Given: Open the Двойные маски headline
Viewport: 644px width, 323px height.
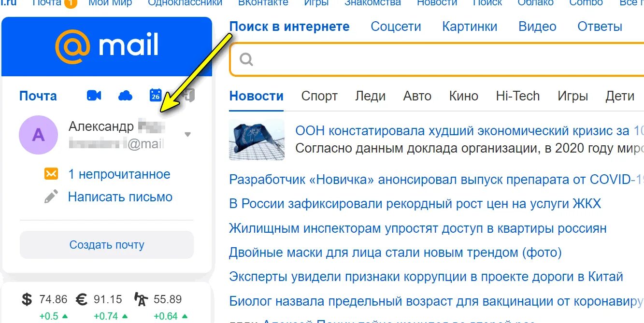Looking at the screenshot, I should click(395, 252).
